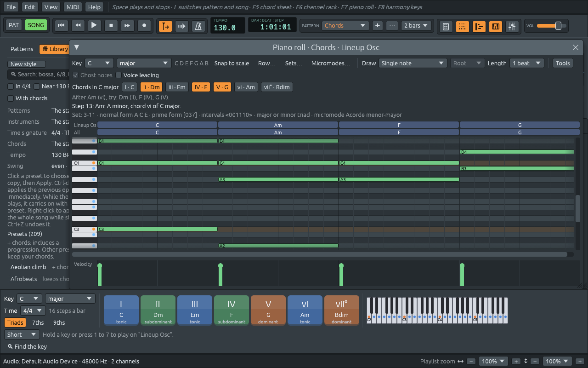Play the V G dominant chord pad
The height and width of the screenshot is (368, 588).
coord(268,310)
